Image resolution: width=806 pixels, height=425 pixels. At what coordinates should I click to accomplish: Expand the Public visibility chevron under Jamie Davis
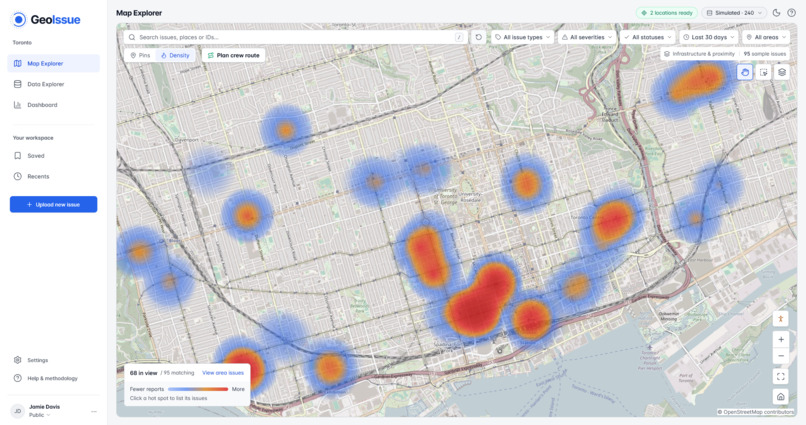pos(49,415)
